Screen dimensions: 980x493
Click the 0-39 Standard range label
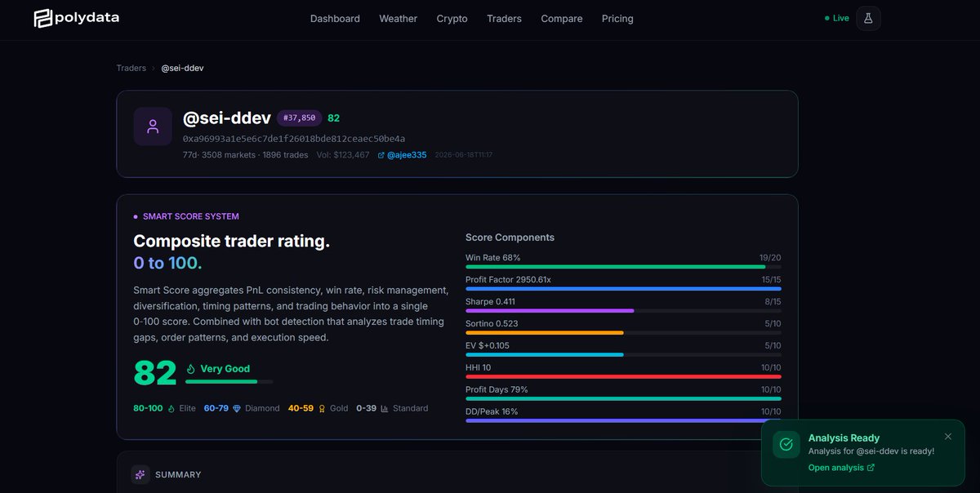point(366,408)
